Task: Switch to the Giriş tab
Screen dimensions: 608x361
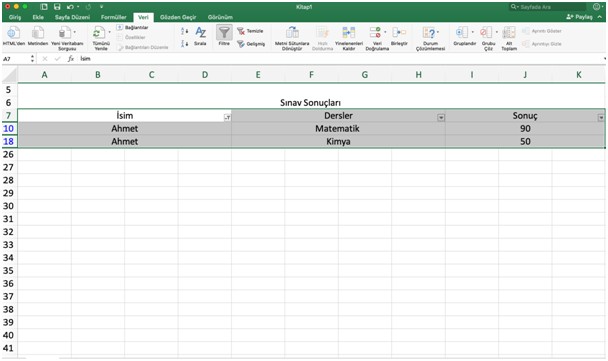Action: tap(15, 17)
